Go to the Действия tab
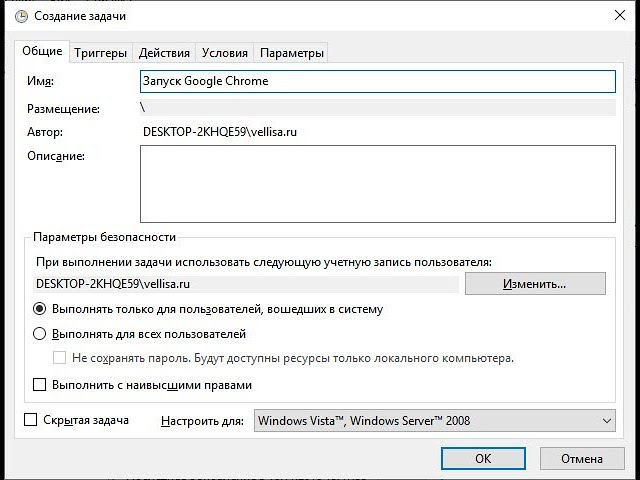Viewport: 640px width, 480px height. [164, 53]
